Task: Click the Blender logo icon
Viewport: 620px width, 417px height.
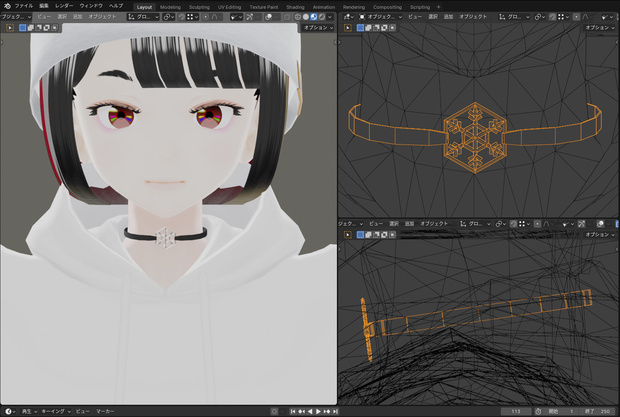Action: click(7, 6)
